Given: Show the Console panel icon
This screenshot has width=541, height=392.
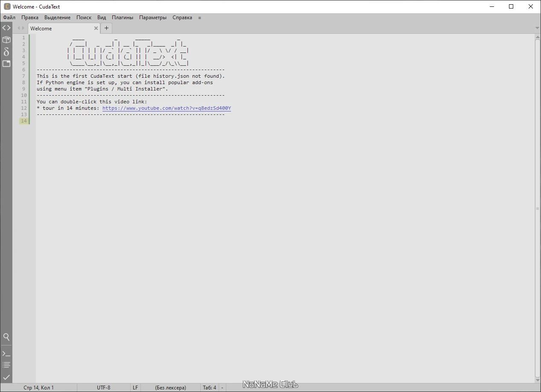Looking at the screenshot, I should (x=6, y=354).
